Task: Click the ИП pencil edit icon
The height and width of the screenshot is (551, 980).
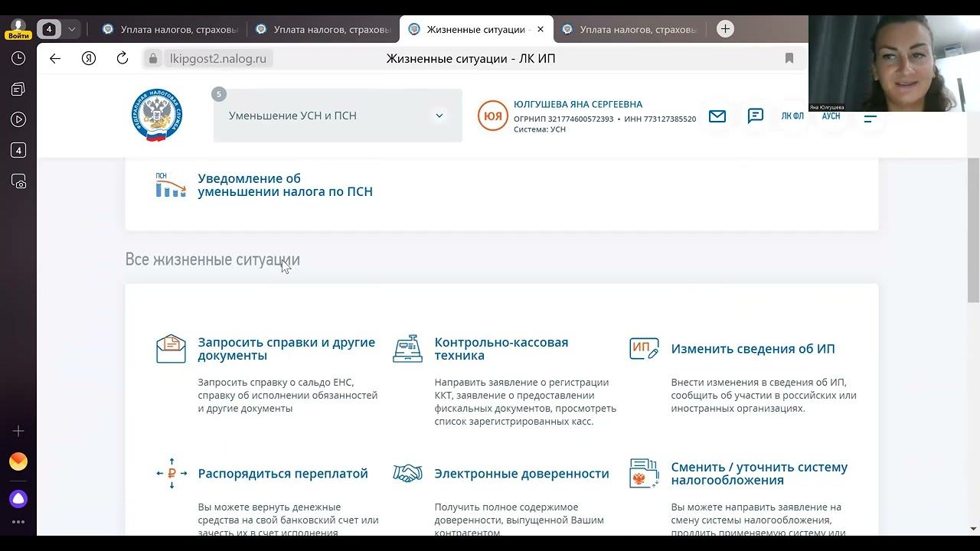Action: pyautogui.click(x=644, y=349)
